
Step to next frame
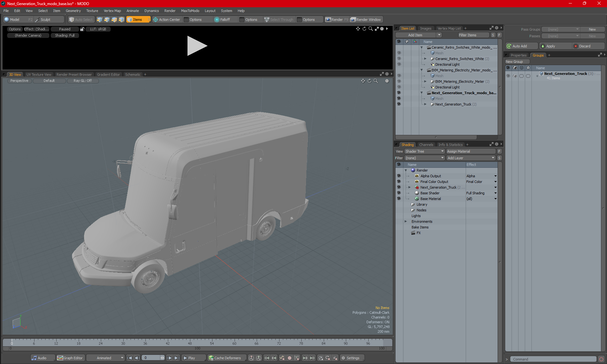tap(169, 358)
